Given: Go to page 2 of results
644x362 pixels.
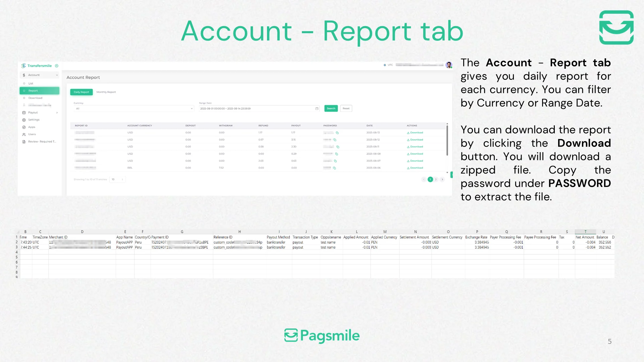Looking at the screenshot, I should point(436,179).
